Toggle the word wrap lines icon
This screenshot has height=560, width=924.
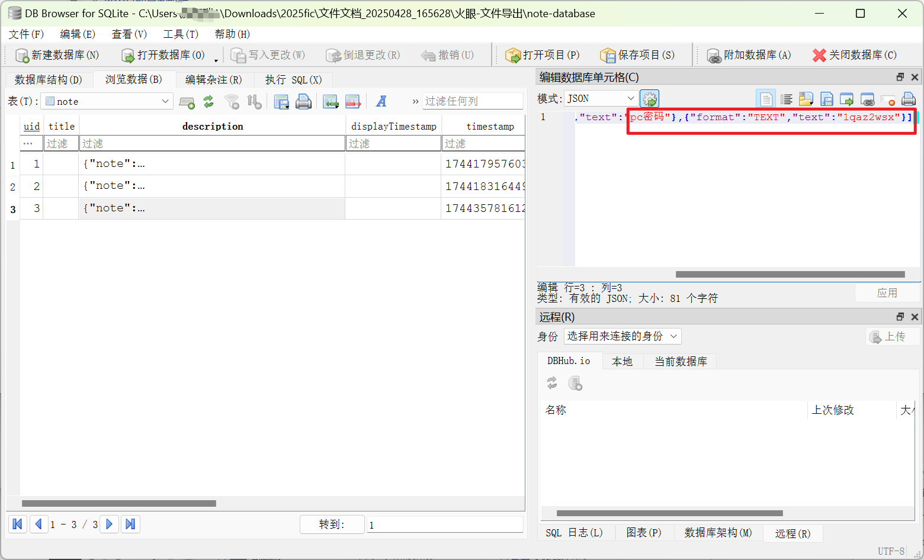[x=787, y=99]
